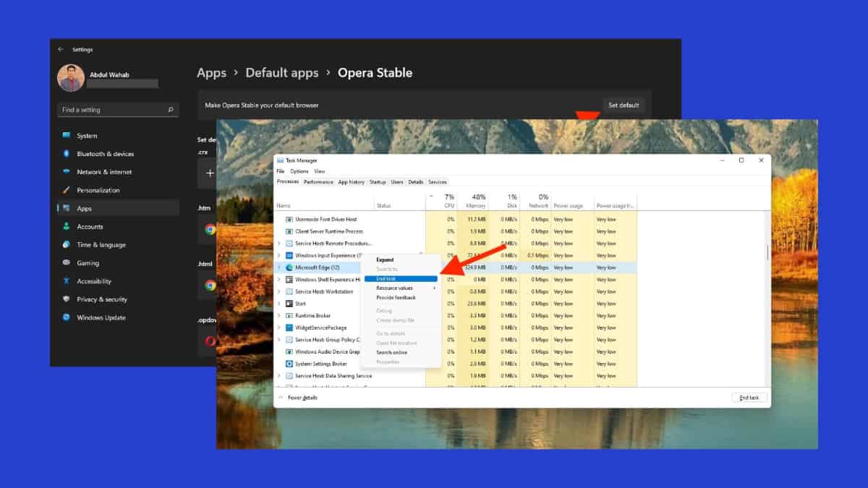Open Windows Update in Settings sidebar
868x488 pixels.
118,317
